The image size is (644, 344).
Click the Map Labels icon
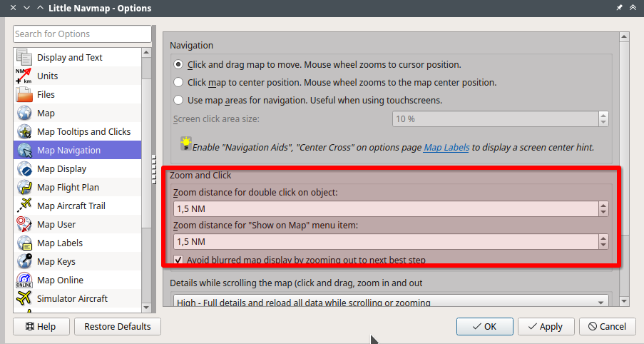tap(24, 243)
